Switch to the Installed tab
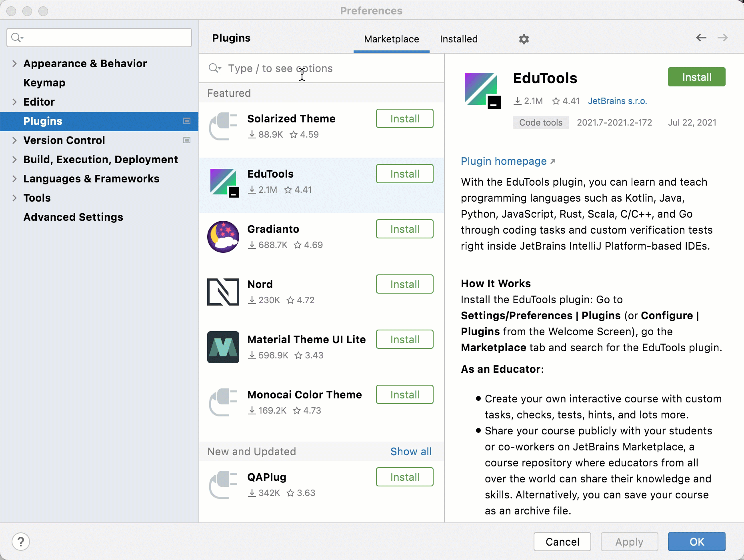The height and width of the screenshot is (560, 744). [458, 39]
